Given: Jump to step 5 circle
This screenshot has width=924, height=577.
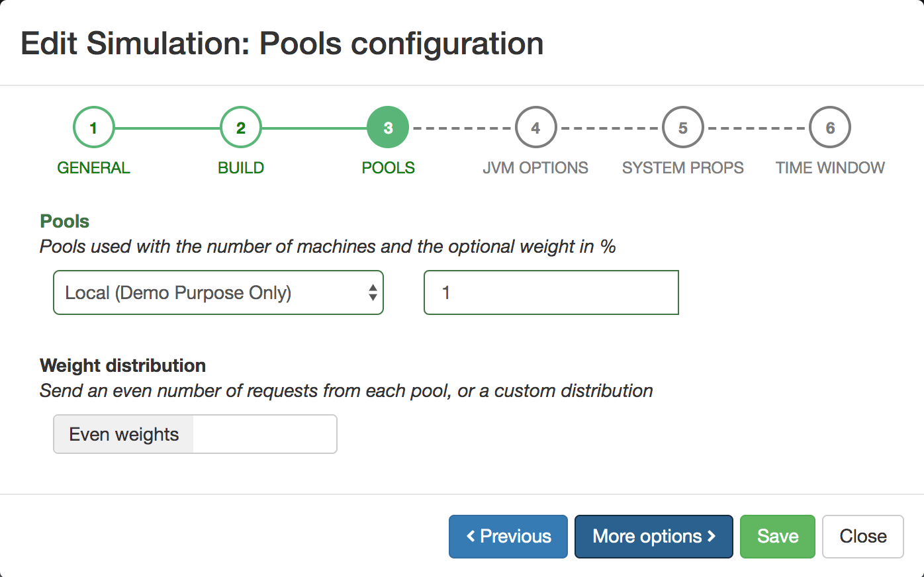Looking at the screenshot, I should (682, 128).
